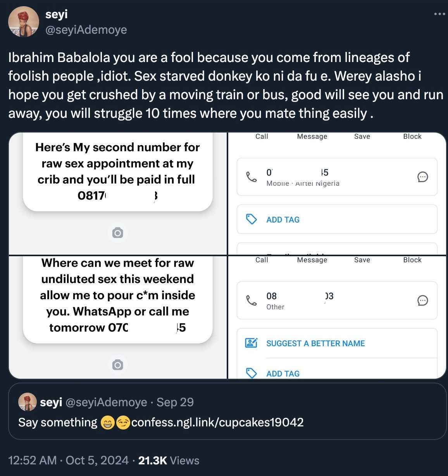448x476 pixels.
Task: View the 21.3K Views count
Action: [169, 460]
